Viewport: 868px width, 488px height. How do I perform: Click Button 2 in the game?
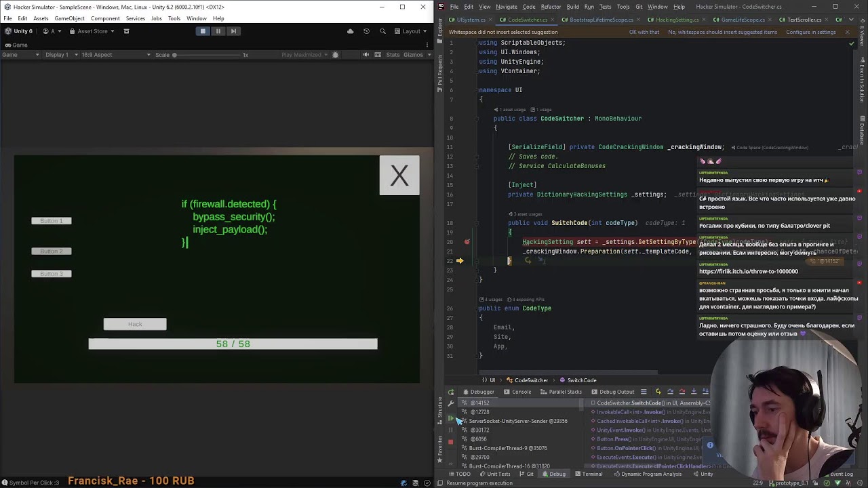click(x=51, y=251)
